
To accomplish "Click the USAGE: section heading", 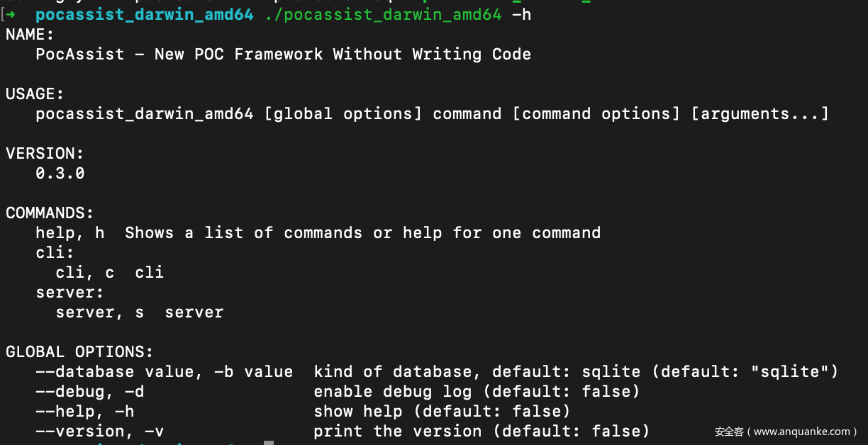I will click(35, 94).
